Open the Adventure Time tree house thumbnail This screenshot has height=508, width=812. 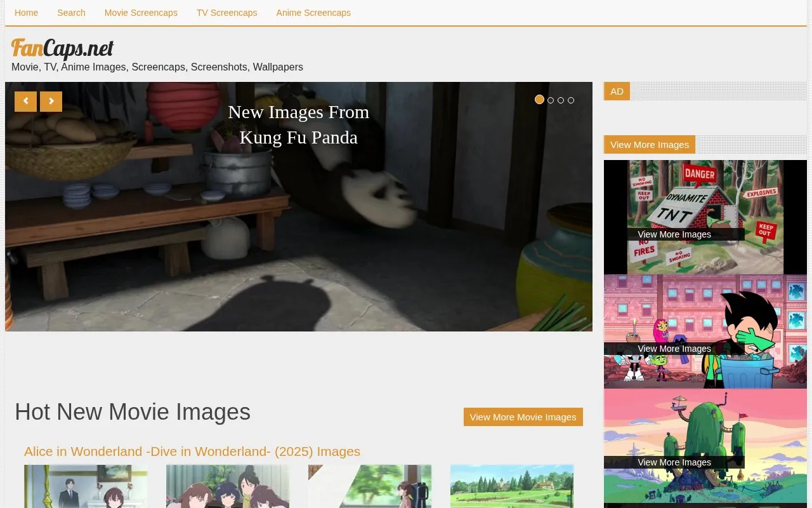[705, 446]
